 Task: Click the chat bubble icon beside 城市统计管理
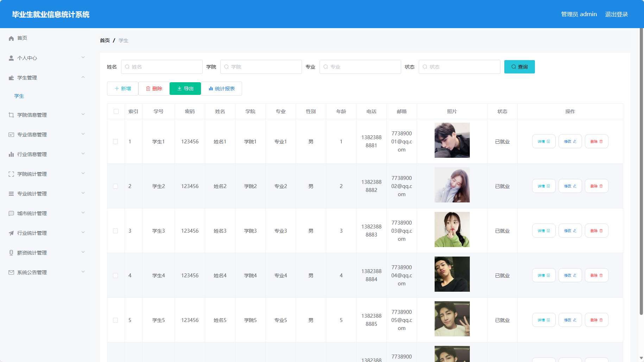click(x=11, y=213)
